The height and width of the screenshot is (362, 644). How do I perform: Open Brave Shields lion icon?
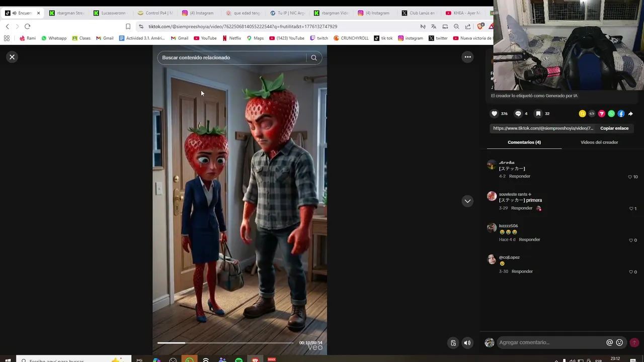click(480, 26)
